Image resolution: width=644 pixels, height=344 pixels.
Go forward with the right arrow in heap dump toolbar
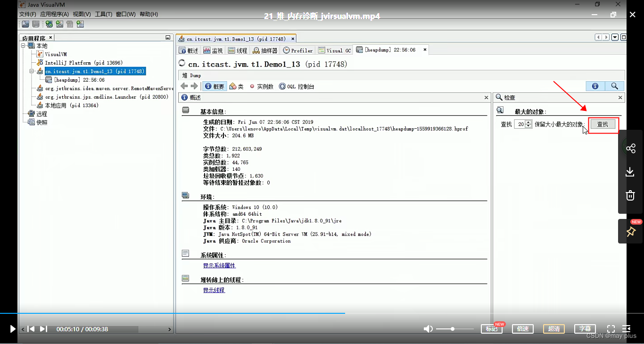point(194,86)
